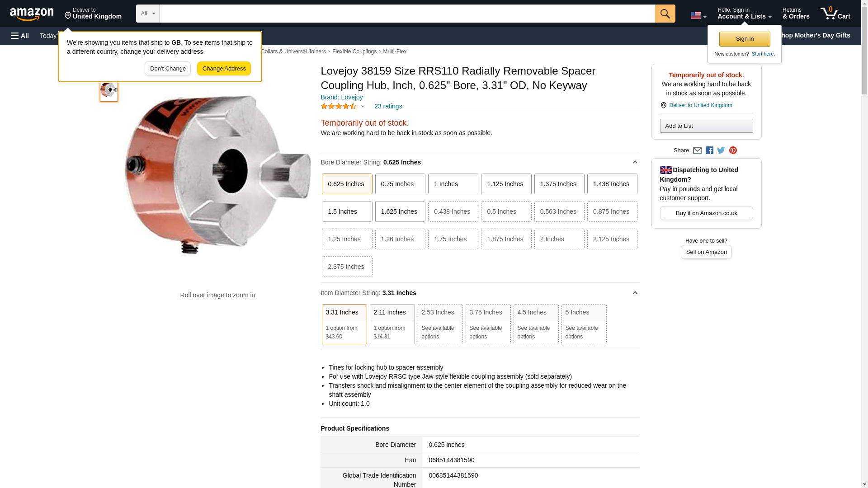Share product on Twitter

pyautogui.click(x=721, y=150)
